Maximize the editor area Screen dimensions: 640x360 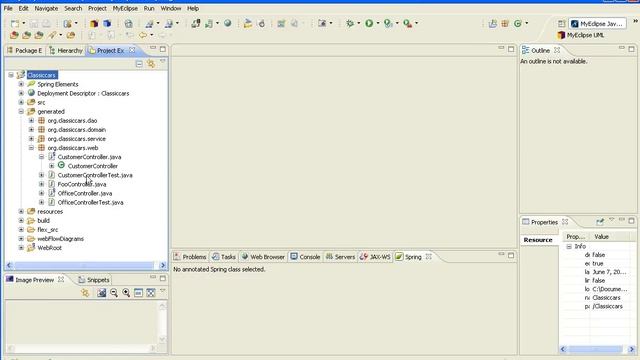pyautogui.click(x=511, y=49)
